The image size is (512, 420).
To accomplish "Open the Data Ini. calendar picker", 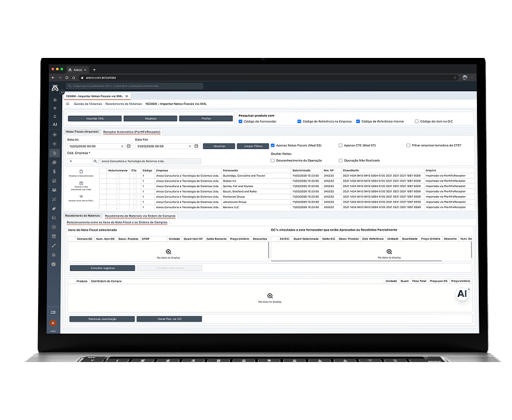I will pyautogui.click(x=129, y=146).
